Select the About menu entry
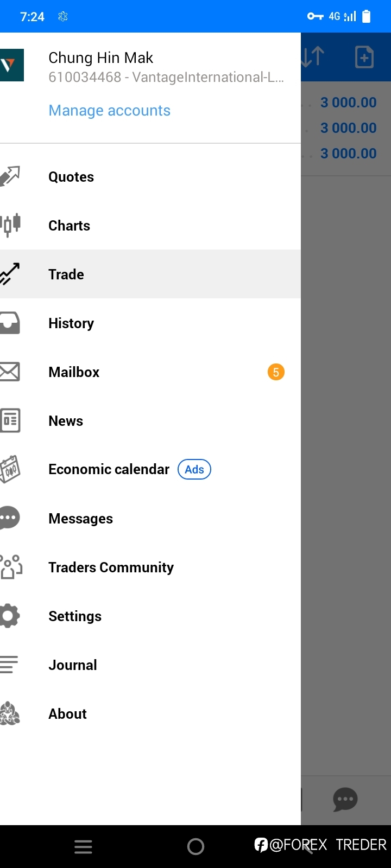The width and height of the screenshot is (391, 868). coord(150,713)
